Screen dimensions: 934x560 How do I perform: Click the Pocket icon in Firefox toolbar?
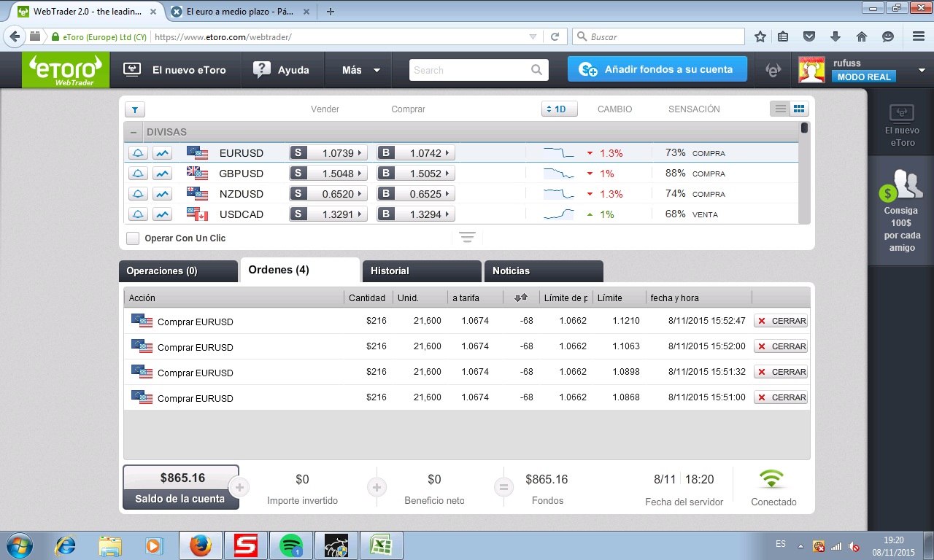(809, 36)
